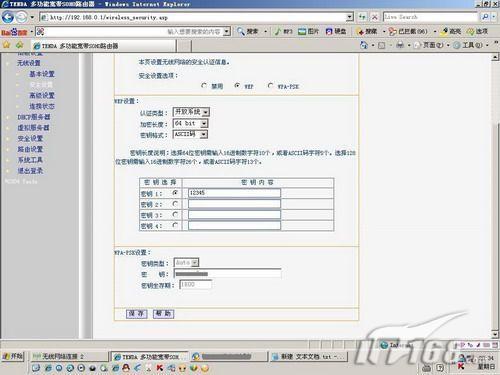Select the 密钥 2 radio button
The image size is (500, 375).
coord(175,204)
